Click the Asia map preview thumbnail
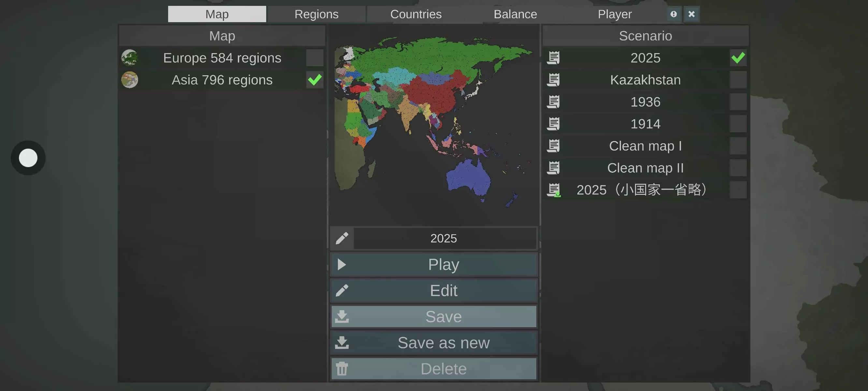The width and height of the screenshot is (868, 391). (434, 125)
